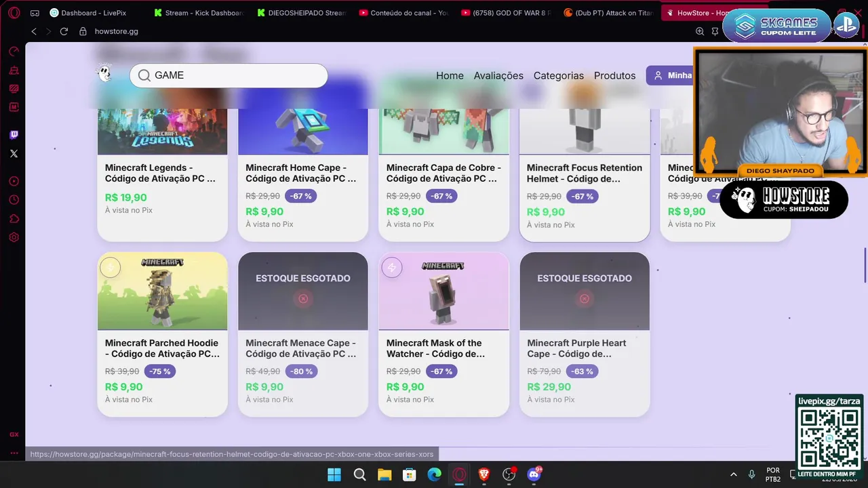Click -63 % badge on Purple Heart Cape

(582, 371)
